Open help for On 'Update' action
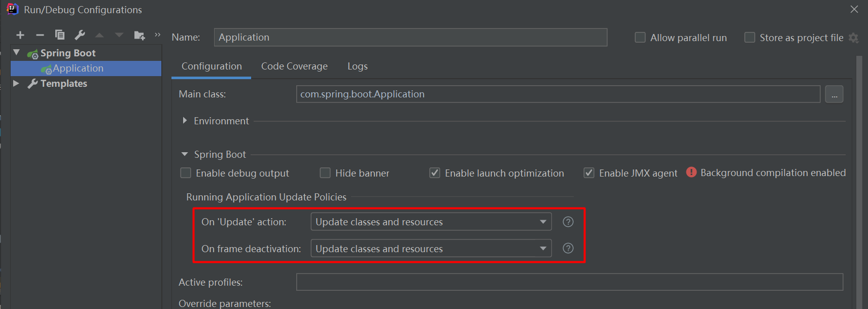The height and width of the screenshot is (309, 868). point(568,222)
